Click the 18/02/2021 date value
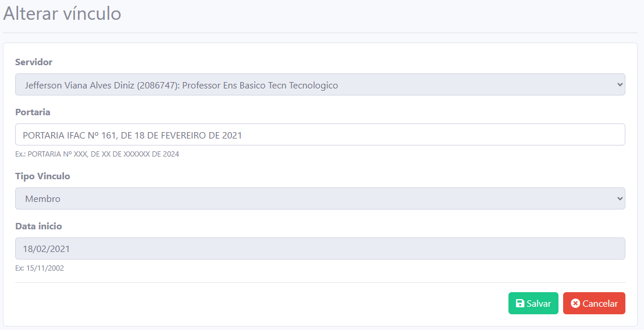Image resolution: width=644 pixels, height=330 pixels. [x=47, y=249]
